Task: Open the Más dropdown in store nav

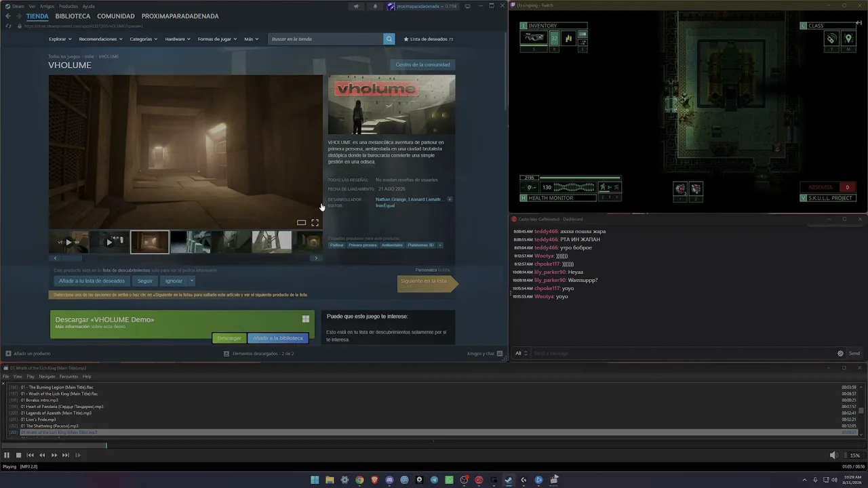Action: [251, 39]
